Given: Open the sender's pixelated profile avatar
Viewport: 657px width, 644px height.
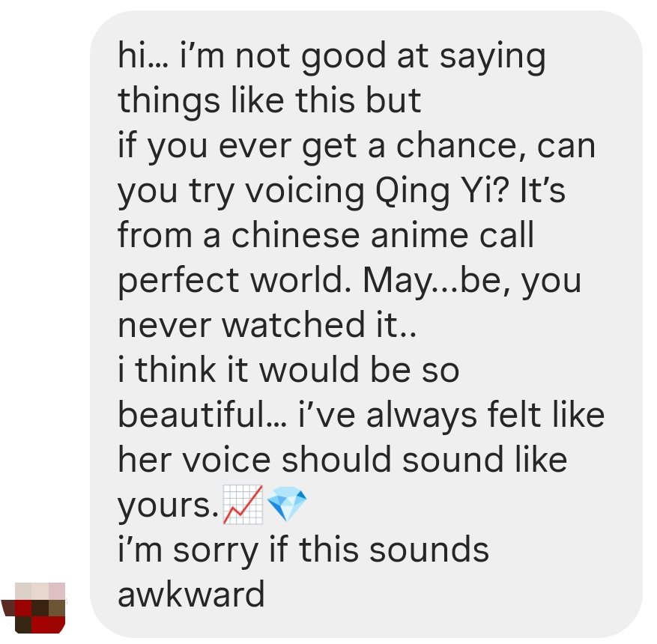Looking at the screenshot, I should click(34, 607).
